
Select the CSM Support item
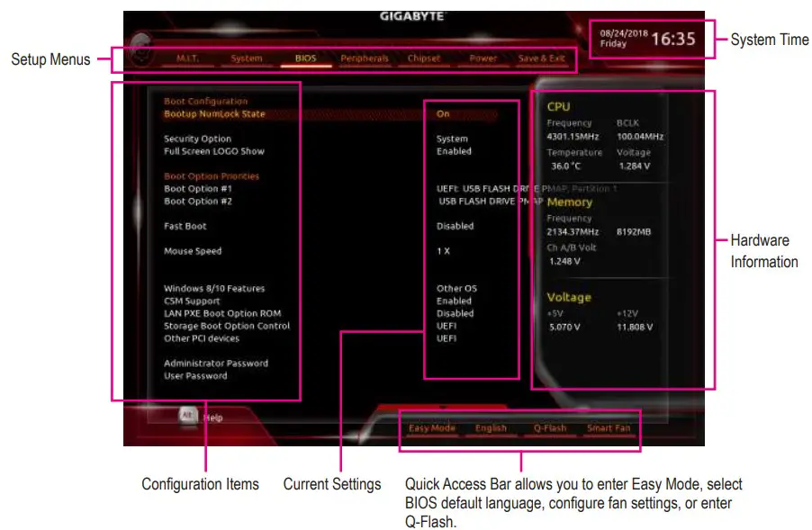pyautogui.click(x=192, y=301)
